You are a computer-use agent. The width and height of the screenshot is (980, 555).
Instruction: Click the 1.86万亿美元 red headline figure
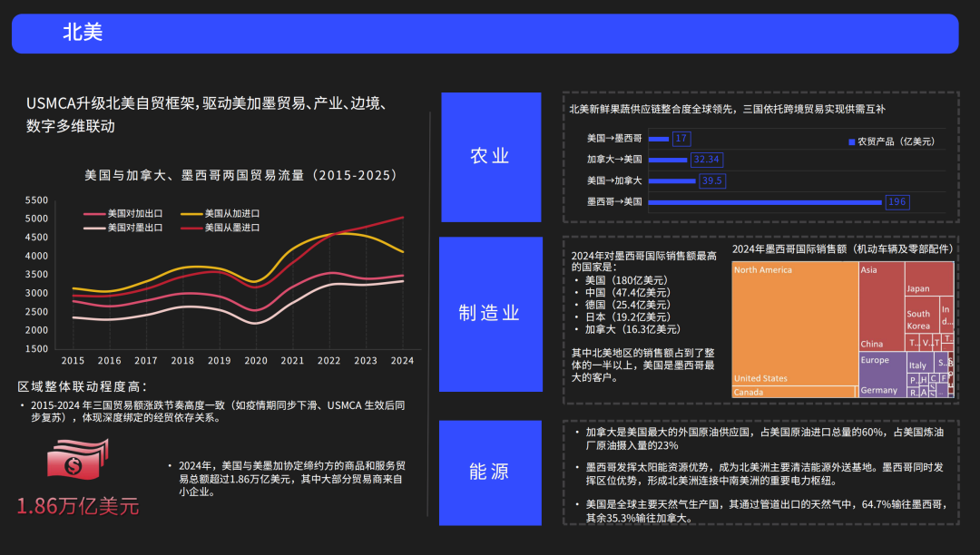pos(78,506)
